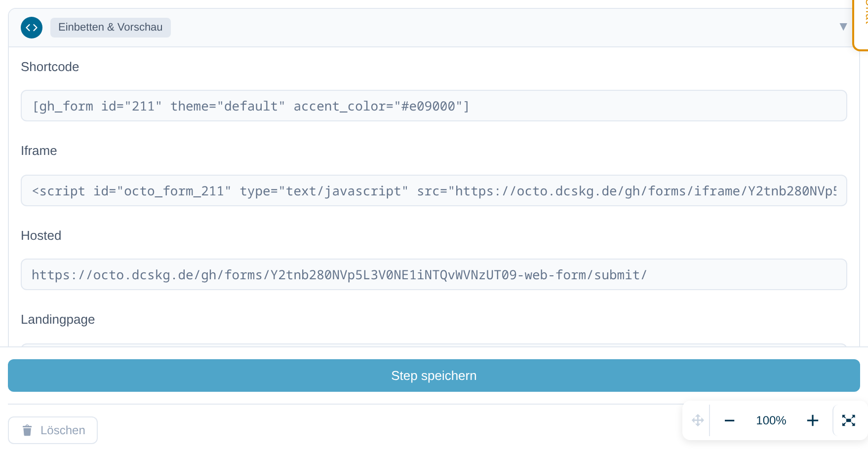868x450 pixels.
Task: Click the Iframe heading text
Action: (39, 150)
